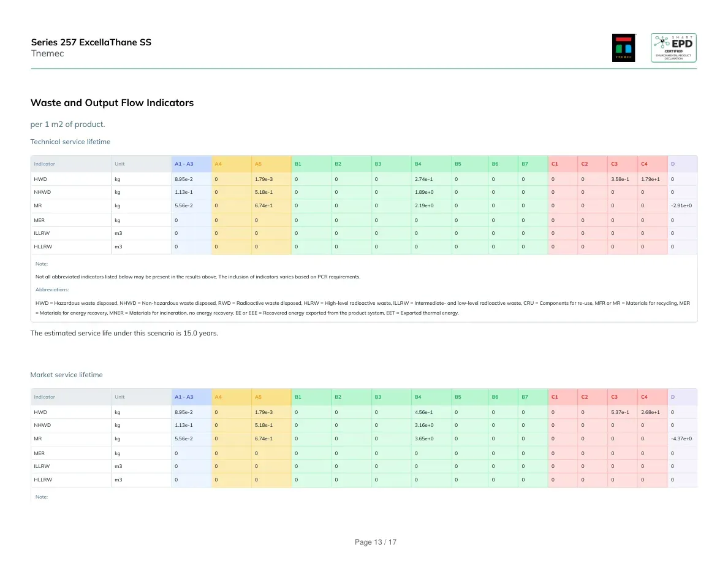Screen dimensions: 728x563
Task: Select the HLLRW row in the first table
Action: (x=364, y=247)
